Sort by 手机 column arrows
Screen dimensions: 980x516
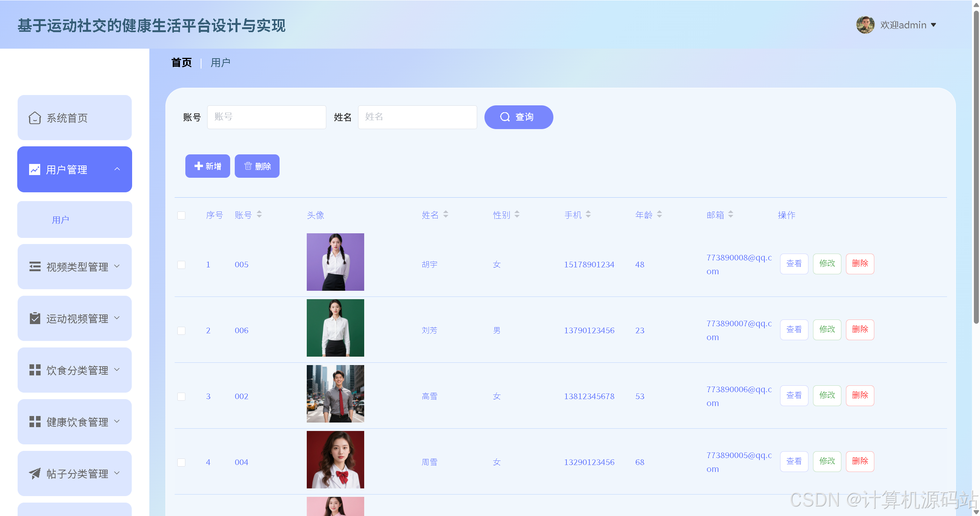point(588,215)
